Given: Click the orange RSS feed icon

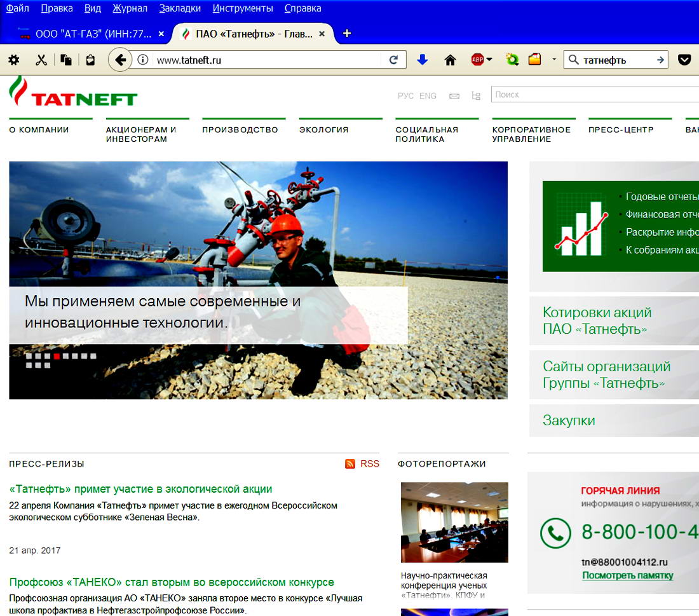Looking at the screenshot, I should coord(350,464).
